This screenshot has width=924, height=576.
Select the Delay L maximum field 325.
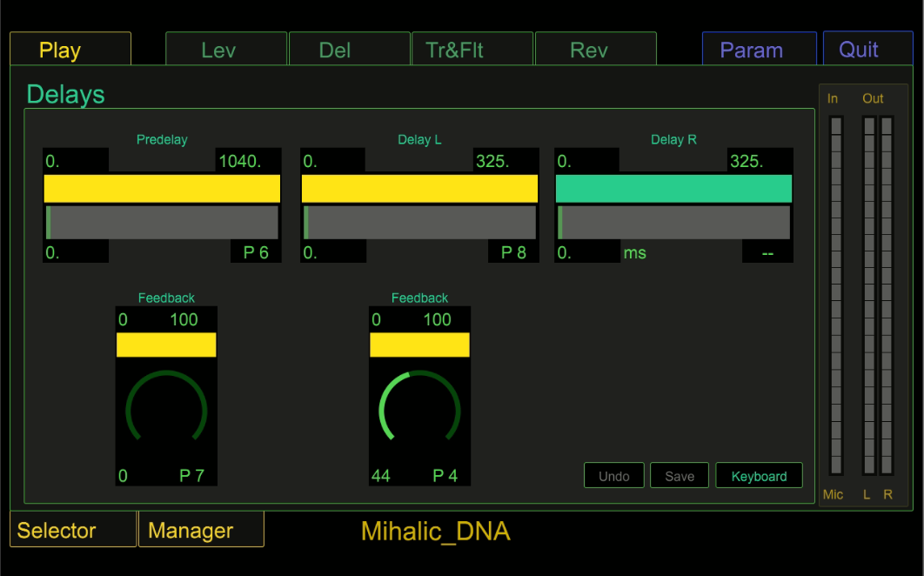click(x=506, y=160)
